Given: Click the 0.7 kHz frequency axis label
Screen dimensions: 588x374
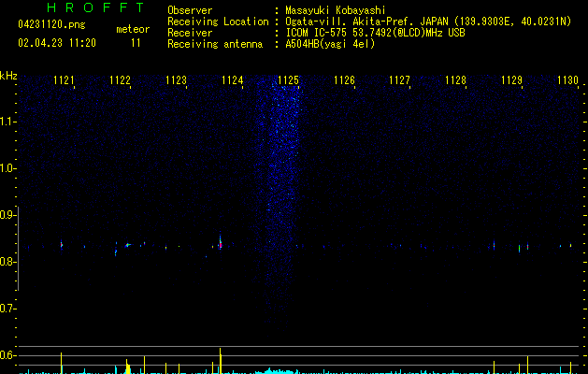Looking at the screenshot, I should coord(7,309).
